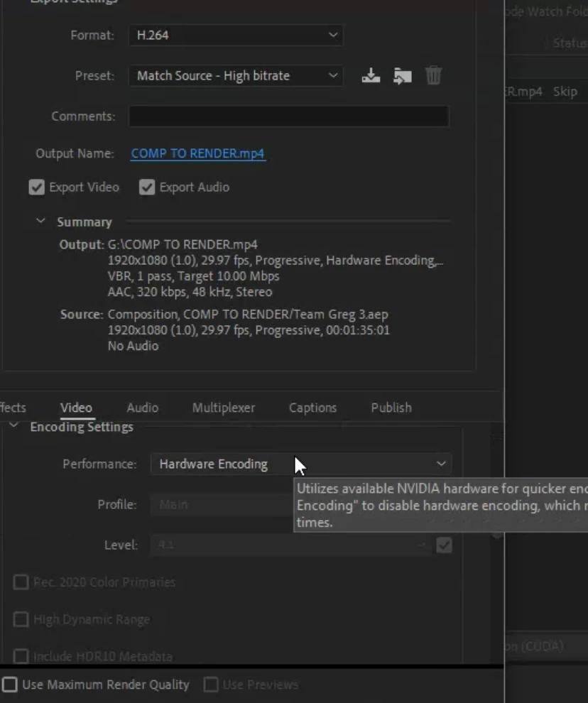Image resolution: width=588 pixels, height=703 pixels.
Task: Click the Import Preset folder icon
Action: [403, 76]
